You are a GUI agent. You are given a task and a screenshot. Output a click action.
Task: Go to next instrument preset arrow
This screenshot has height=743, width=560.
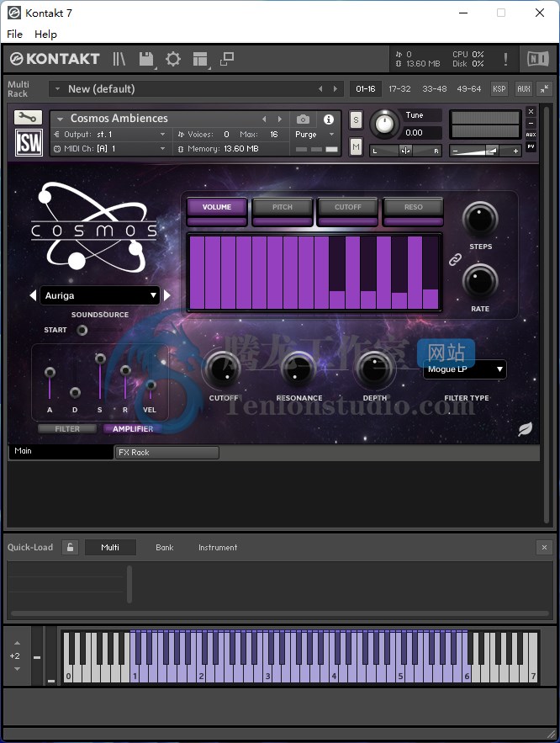[x=280, y=119]
